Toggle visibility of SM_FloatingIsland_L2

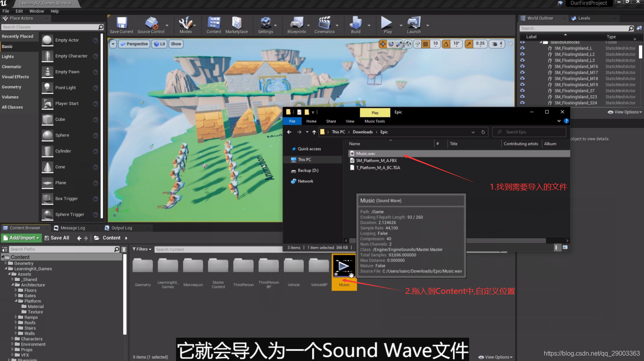click(522, 54)
